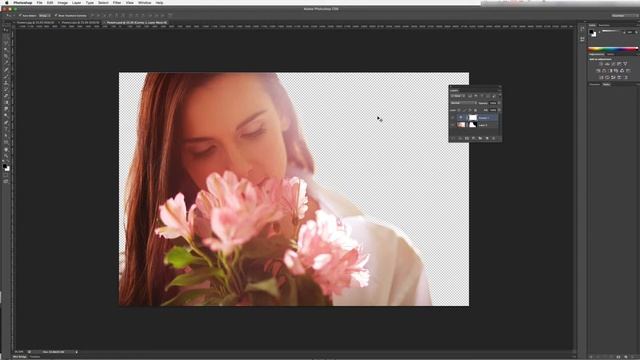Open the Photoshop application menu
The height and width of the screenshot is (360, 640).
(x=22, y=2)
